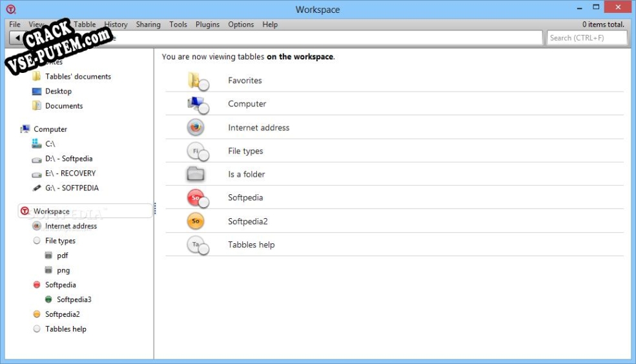Select pdf under File types in sidebar
This screenshot has width=636, height=364.
pos(56,256)
